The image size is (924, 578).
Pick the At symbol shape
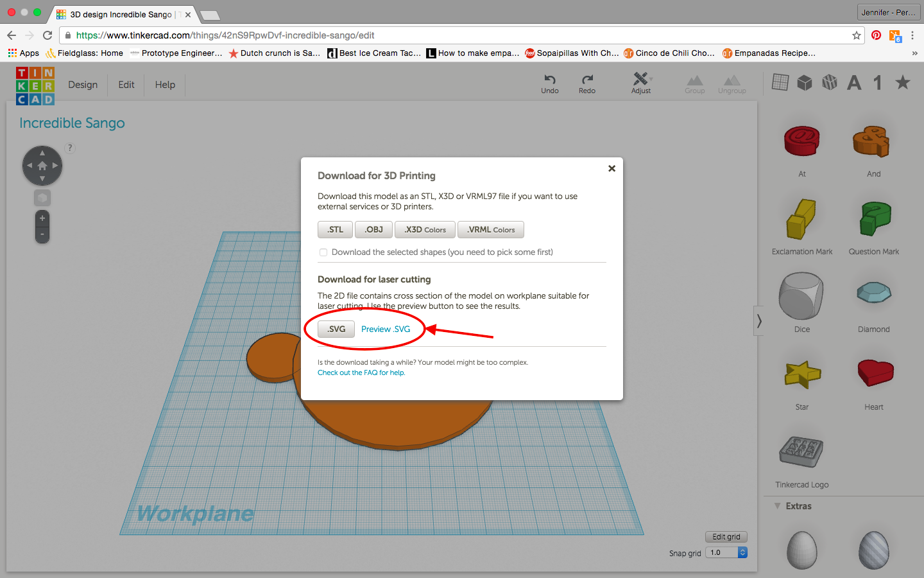(802, 141)
